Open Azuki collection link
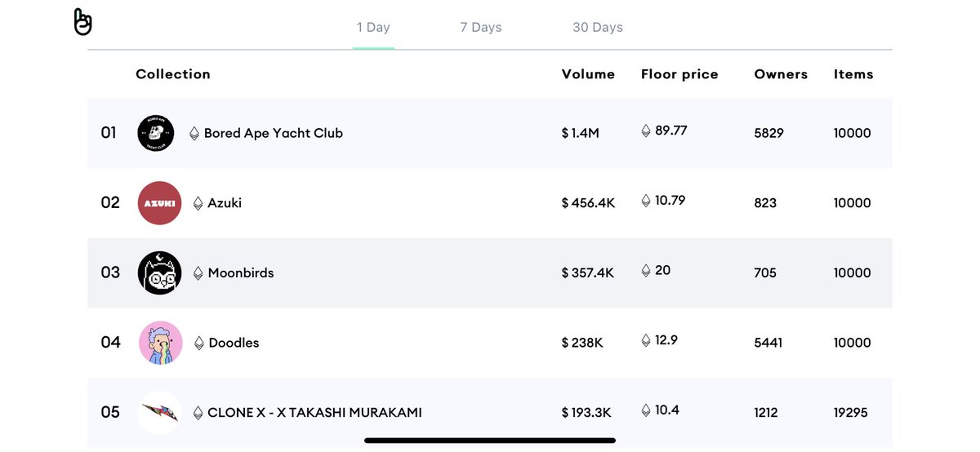Image resolution: width=980 pixels, height=452 pixels. 225,203
